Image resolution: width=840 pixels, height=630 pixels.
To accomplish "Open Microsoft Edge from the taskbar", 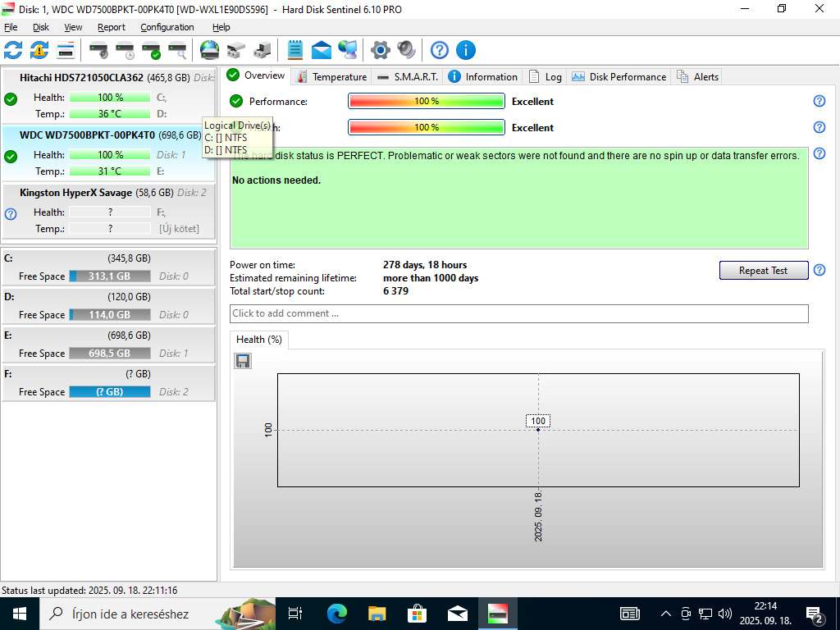I will tap(337, 614).
